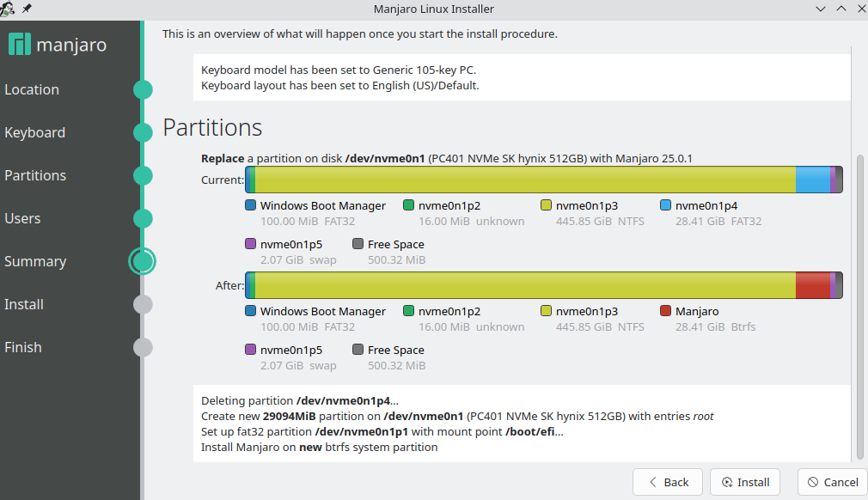Viewport: 868px width, 500px height.
Task: Click the blue nvme0n1p4 segment in Current bar
Action: point(812,180)
